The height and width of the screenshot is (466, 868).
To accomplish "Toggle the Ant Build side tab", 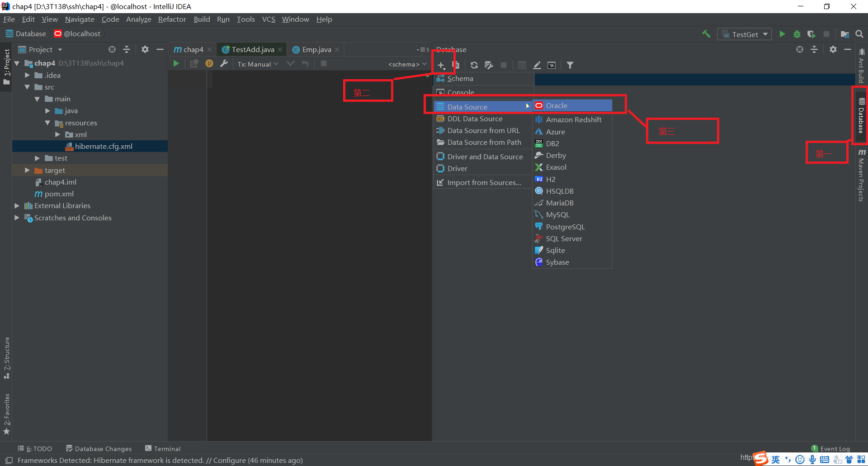I will pyautogui.click(x=861, y=66).
